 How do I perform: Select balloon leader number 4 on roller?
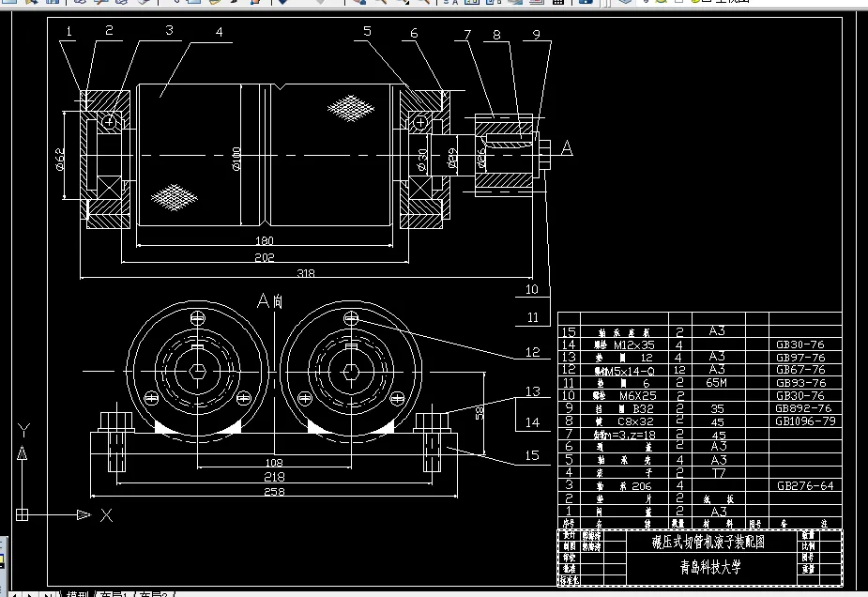click(x=220, y=32)
